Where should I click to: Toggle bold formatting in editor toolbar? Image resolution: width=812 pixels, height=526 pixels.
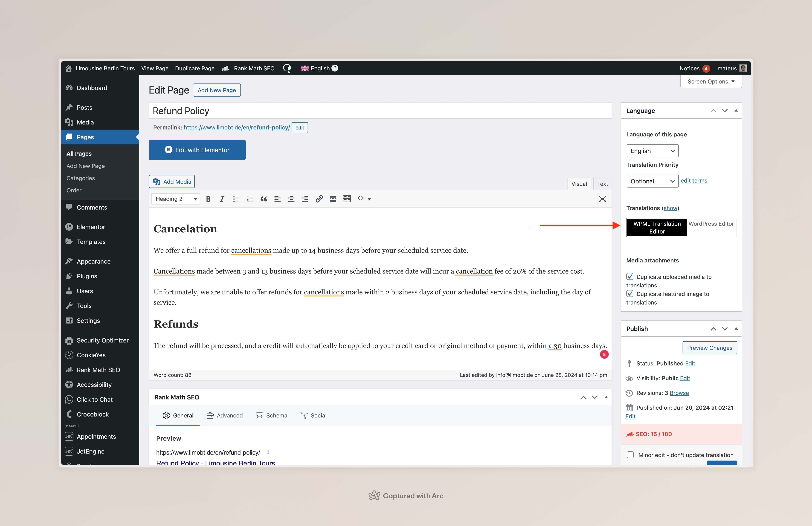click(x=208, y=199)
